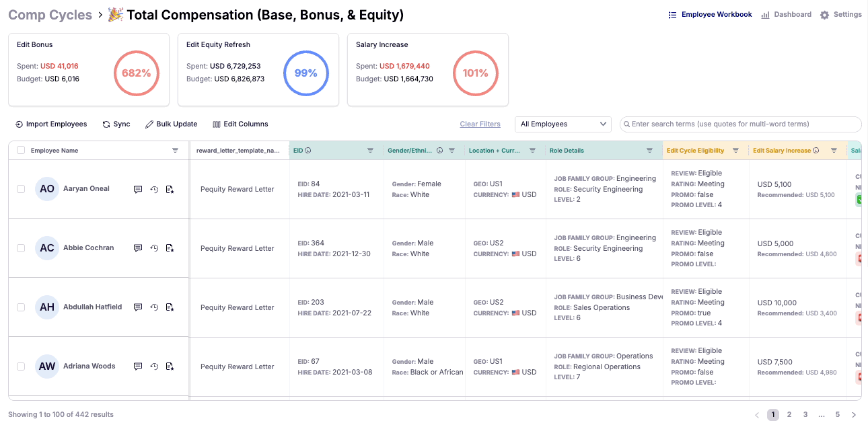Viewport: 868px width, 425px height.
Task: Expand the All Employees dropdown
Action: click(563, 124)
